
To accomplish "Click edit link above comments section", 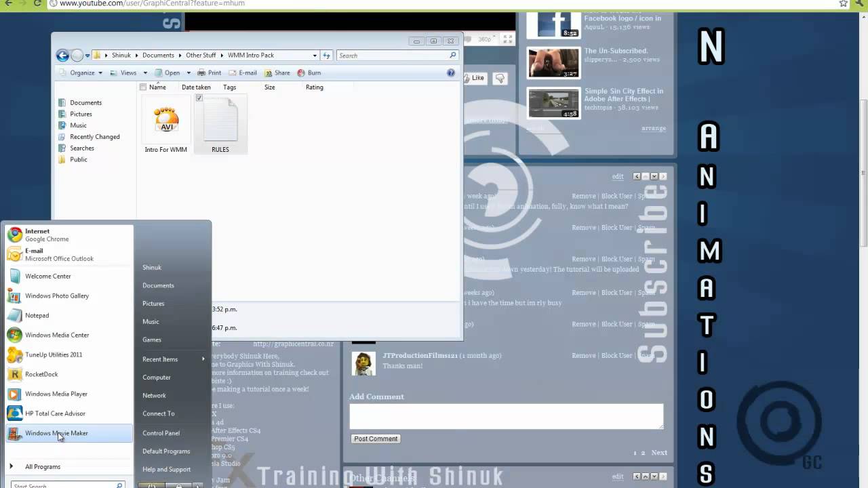I will 618,176.
